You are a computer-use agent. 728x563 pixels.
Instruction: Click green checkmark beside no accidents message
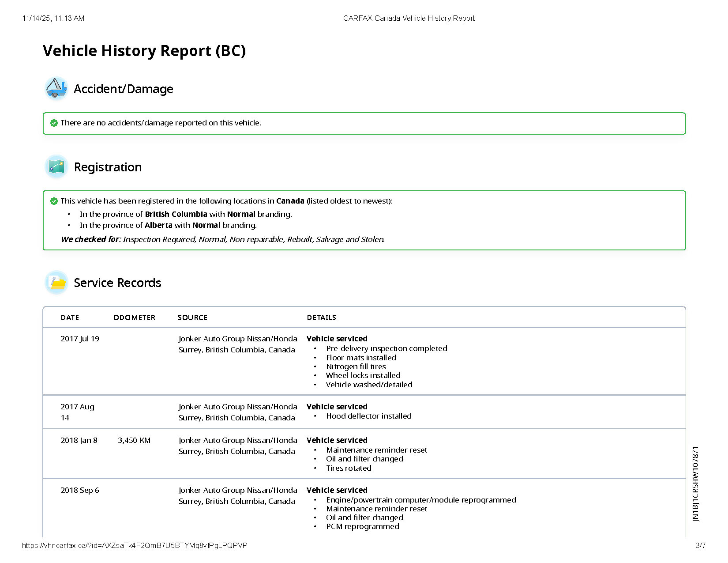(x=54, y=123)
